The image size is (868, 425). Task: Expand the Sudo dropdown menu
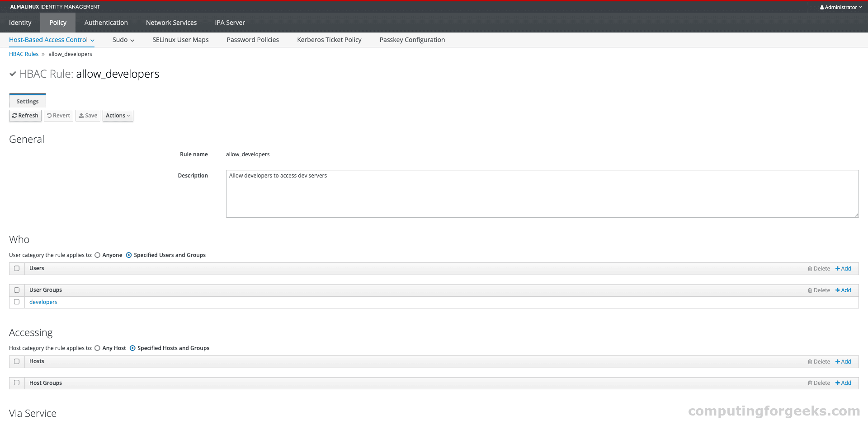pyautogui.click(x=123, y=40)
